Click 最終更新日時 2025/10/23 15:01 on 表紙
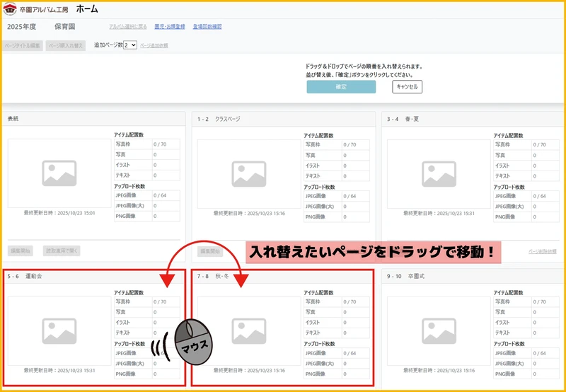 click(x=59, y=213)
